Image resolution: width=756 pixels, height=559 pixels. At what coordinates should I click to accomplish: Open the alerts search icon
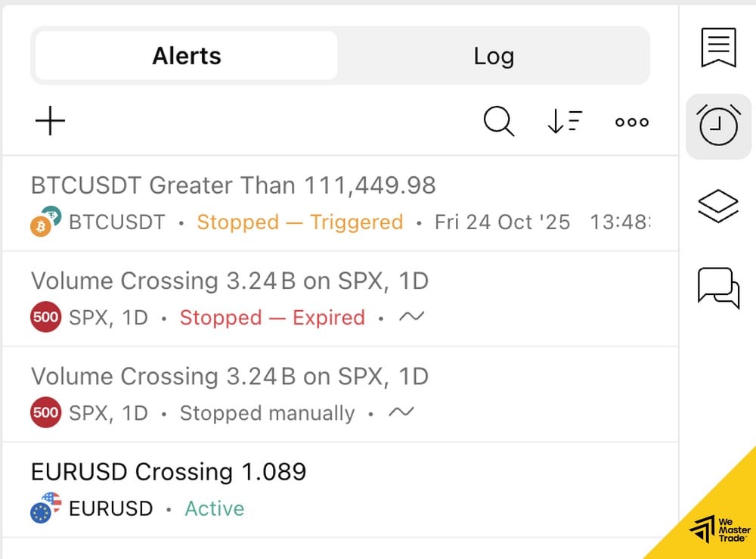[x=498, y=121]
